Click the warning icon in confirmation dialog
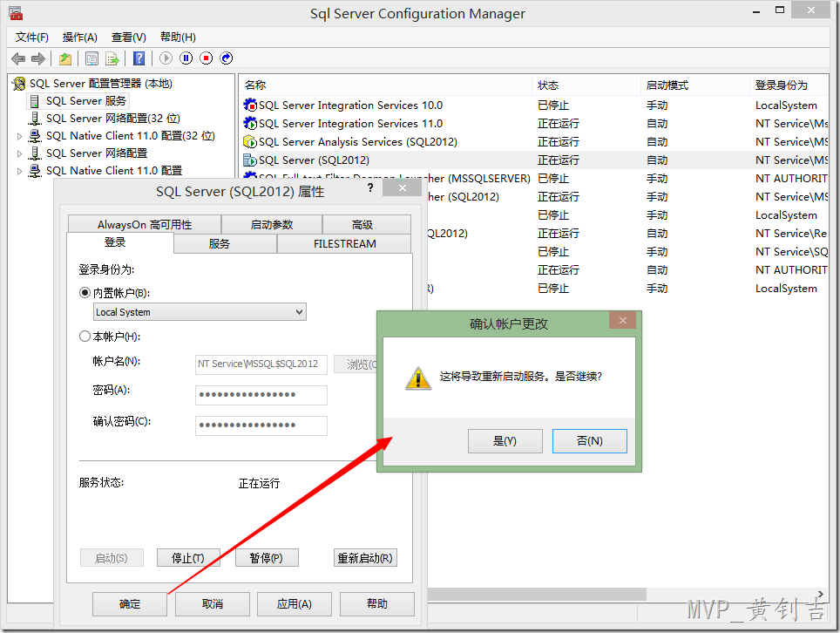The height and width of the screenshot is (633, 840). pyautogui.click(x=418, y=378)
